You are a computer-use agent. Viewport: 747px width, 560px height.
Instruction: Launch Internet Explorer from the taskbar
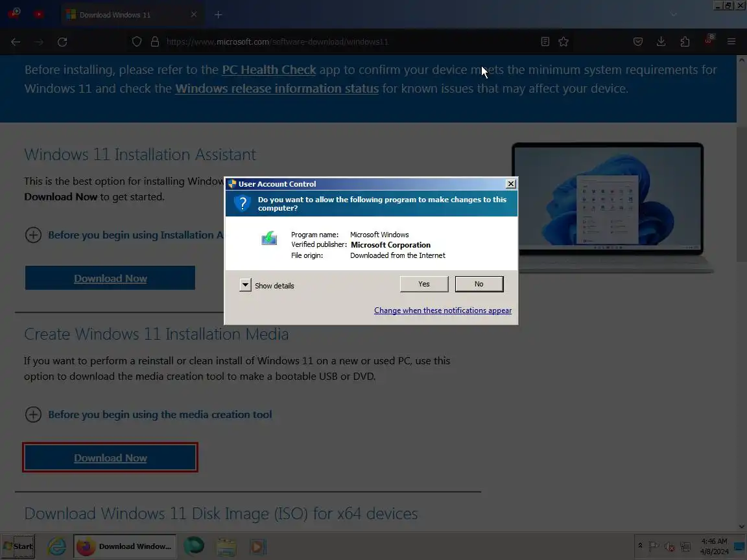(x=56, y=546)
